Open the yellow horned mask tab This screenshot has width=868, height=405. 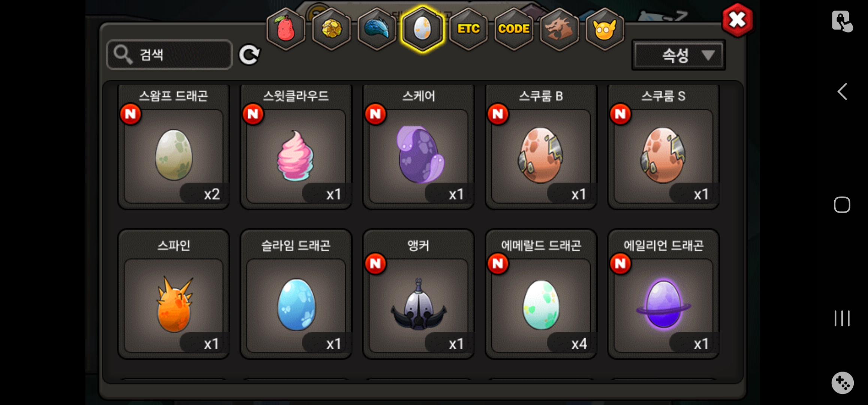[x=605, y=29]
